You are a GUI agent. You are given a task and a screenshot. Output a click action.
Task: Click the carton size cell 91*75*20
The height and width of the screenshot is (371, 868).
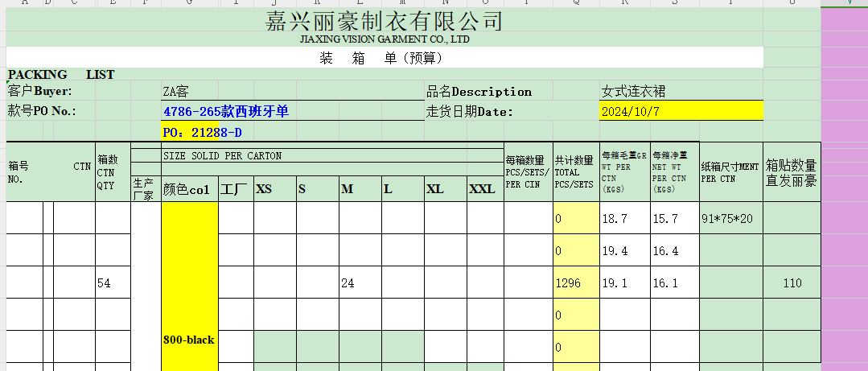coord(730,219)
